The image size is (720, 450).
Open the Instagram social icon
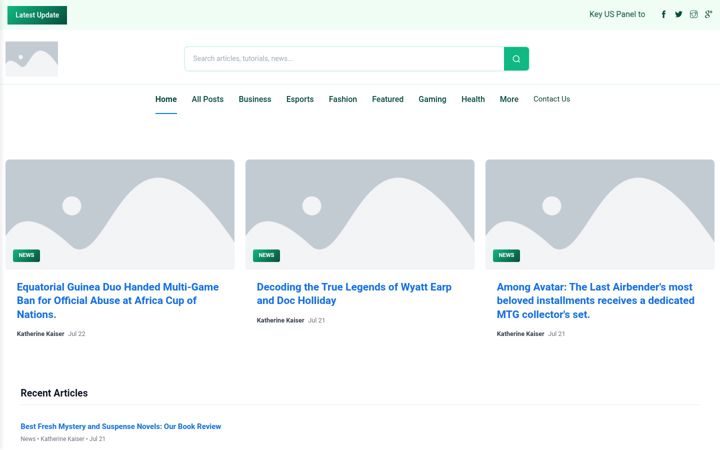coord(694,14)
